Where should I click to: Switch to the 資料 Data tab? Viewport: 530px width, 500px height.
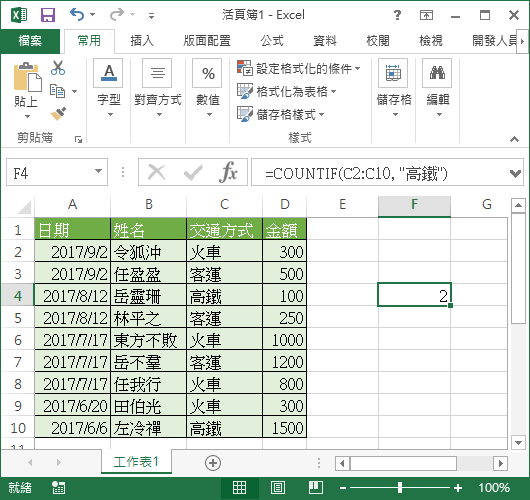pyautogui.click(x=325, y=41)
